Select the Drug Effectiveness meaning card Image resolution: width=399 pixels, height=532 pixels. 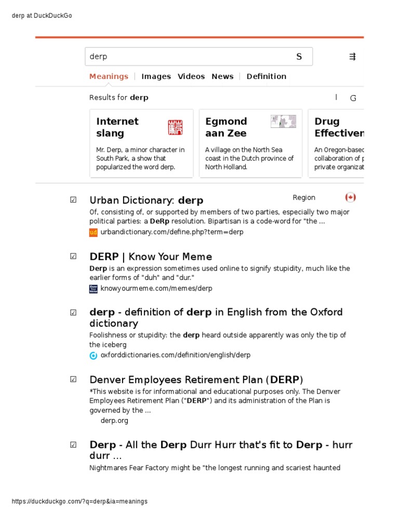click(336, 143)
